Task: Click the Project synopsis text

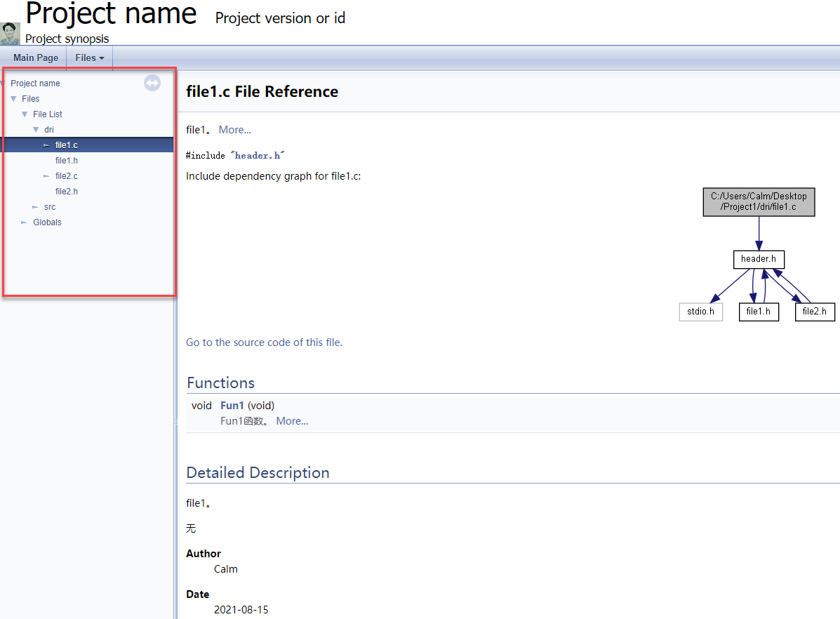Action: coord(67,39)
